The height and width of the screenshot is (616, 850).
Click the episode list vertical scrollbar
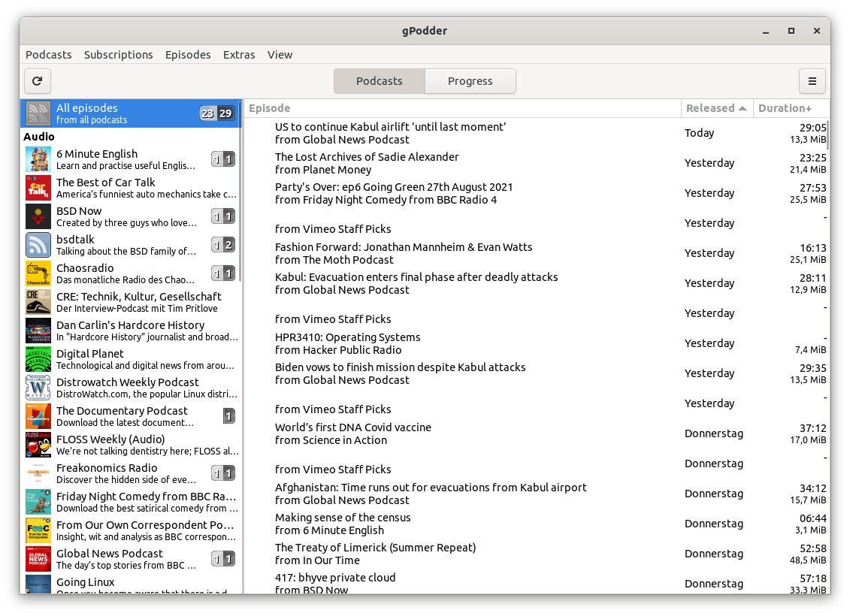(828, 135)
